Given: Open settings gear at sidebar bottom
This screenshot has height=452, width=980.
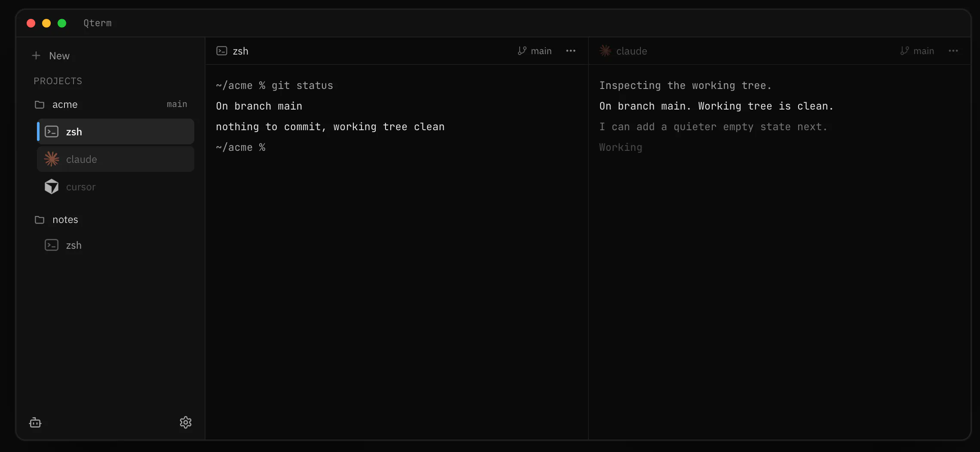Looking at the screenshot, I should 186,422.
